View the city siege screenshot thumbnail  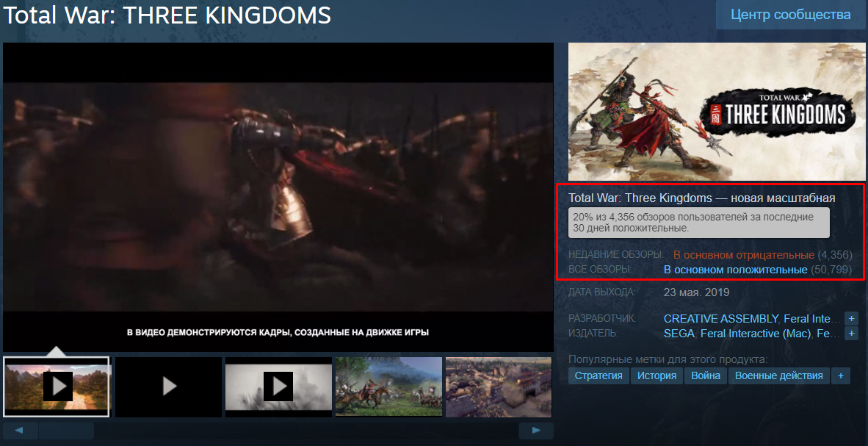499,386
